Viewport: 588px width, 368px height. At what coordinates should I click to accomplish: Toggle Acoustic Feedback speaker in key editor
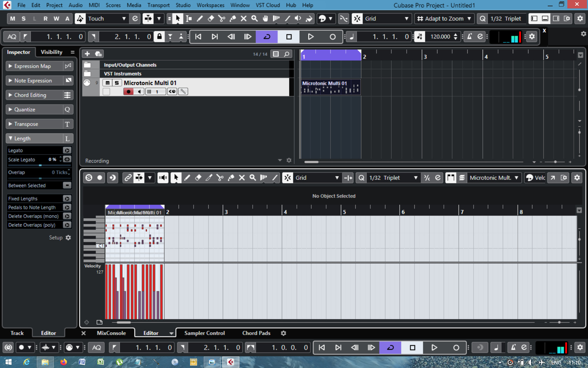163,178
